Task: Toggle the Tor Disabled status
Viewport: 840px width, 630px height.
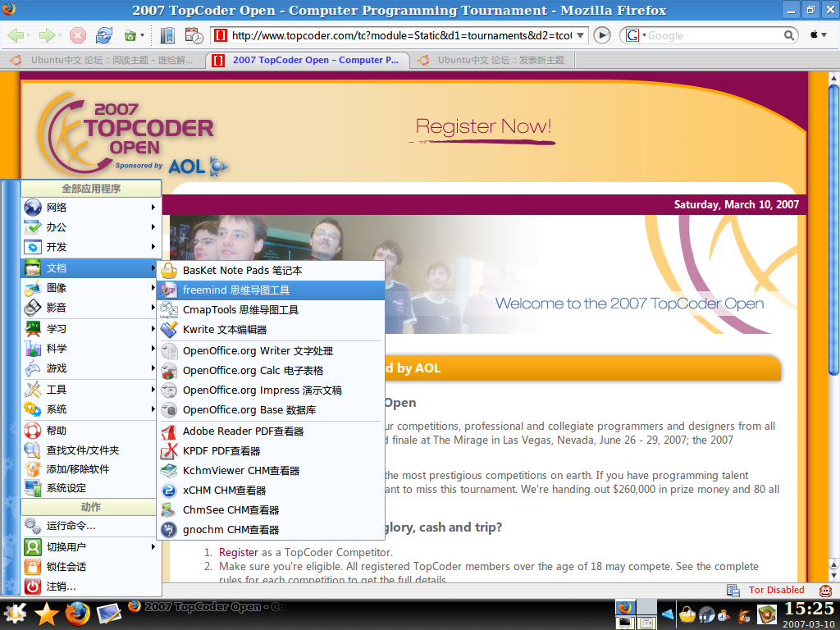Action: click(776, 590)
